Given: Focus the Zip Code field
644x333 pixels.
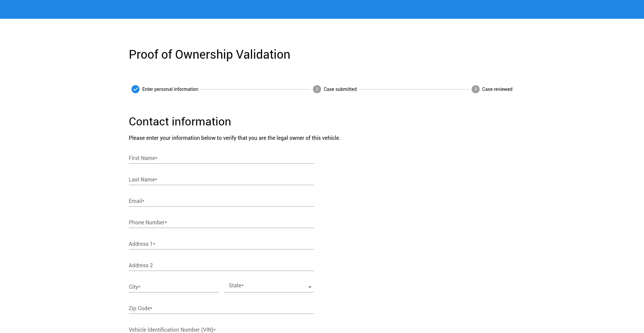Looking at the screenshot, I should pyautogui.click(x=221, y=308).
